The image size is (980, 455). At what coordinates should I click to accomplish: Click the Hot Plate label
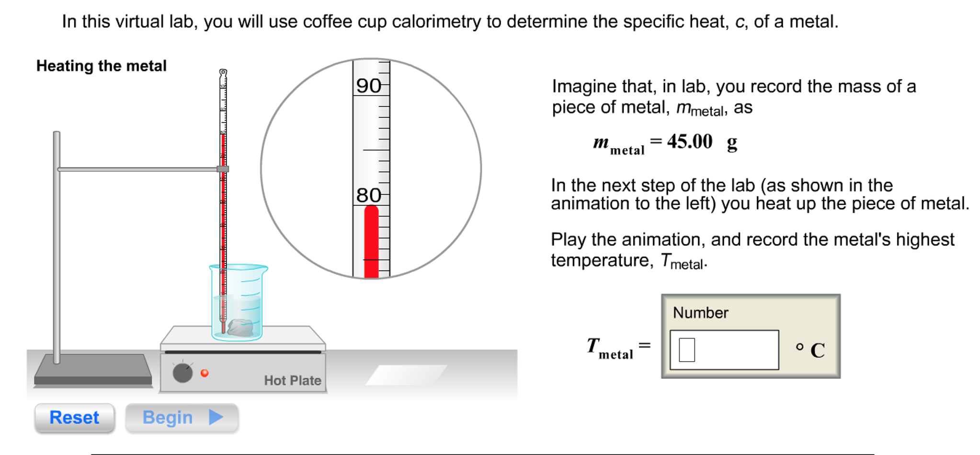click(293, 380)
